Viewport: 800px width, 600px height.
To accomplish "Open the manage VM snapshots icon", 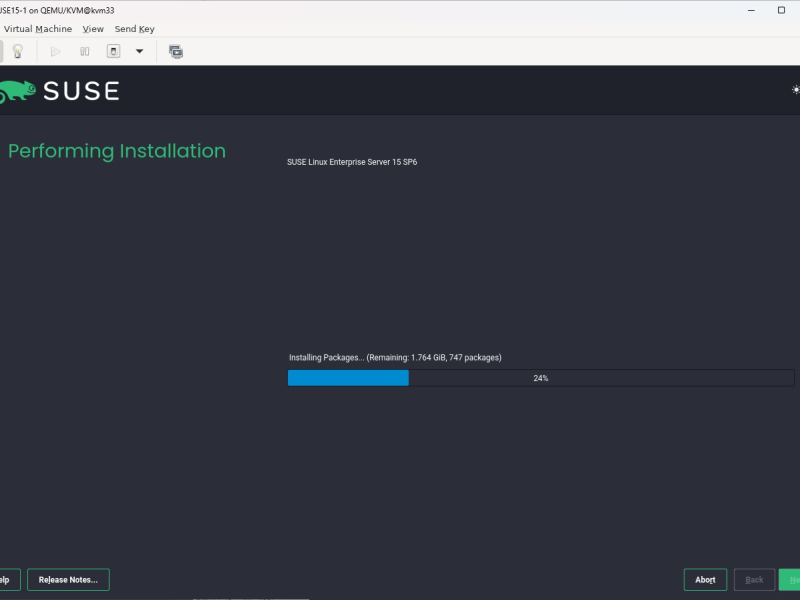I will coord(176,51).
